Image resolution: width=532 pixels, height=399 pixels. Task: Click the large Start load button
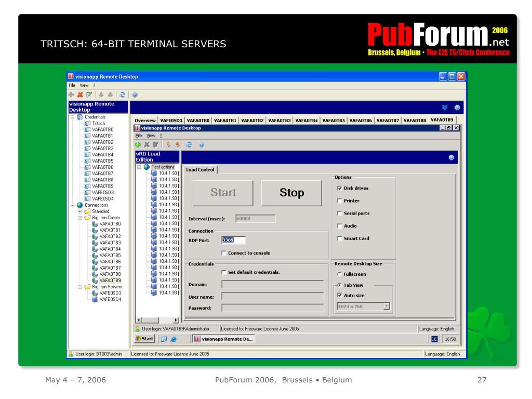pos(223,193)
